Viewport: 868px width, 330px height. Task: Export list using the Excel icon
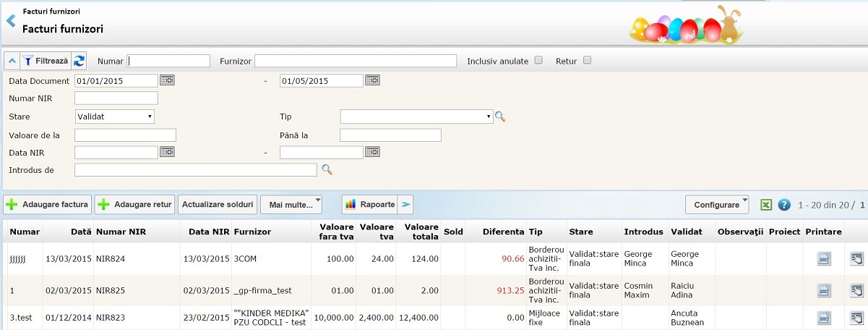coord(766,205)
